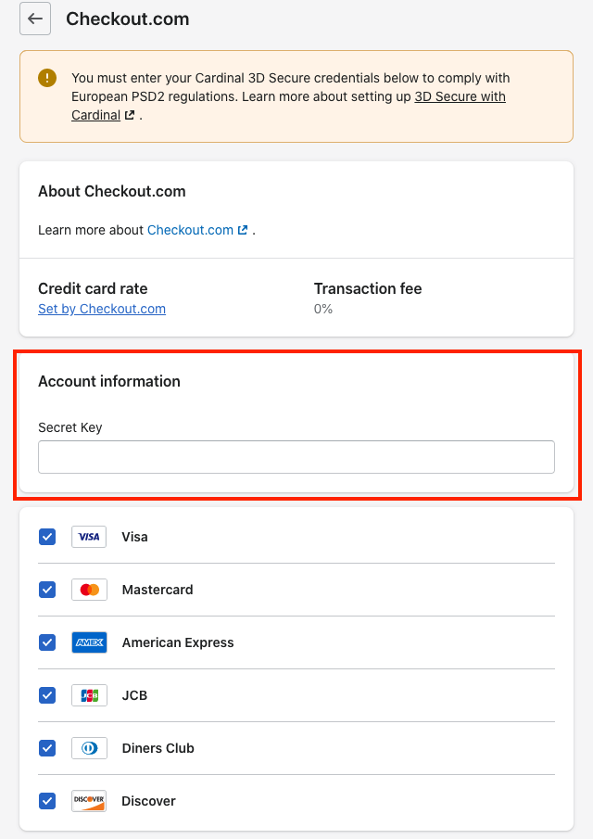This screenshot has width=594, height=840.
Task: Click the Set by Checkout.com link
Action: (102, 309)
